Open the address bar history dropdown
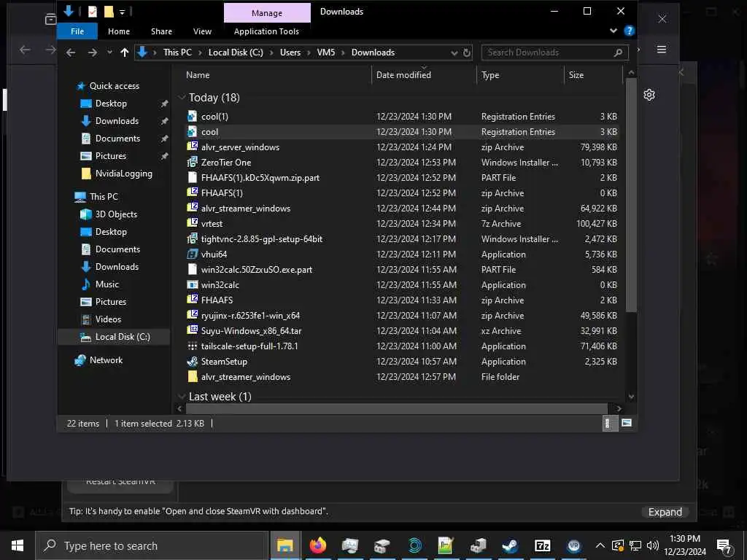 [x=454, y=52]
